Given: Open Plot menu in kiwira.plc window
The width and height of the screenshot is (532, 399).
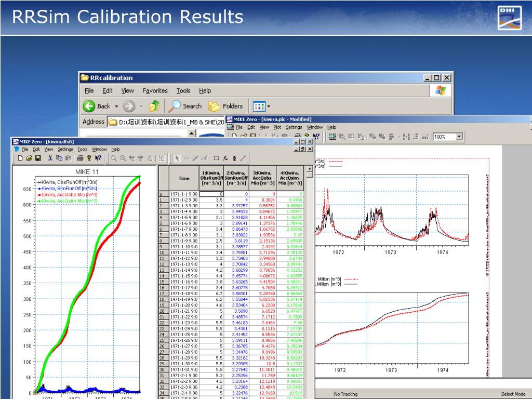Looking at the screenshot, I should [x=277, y=127].
